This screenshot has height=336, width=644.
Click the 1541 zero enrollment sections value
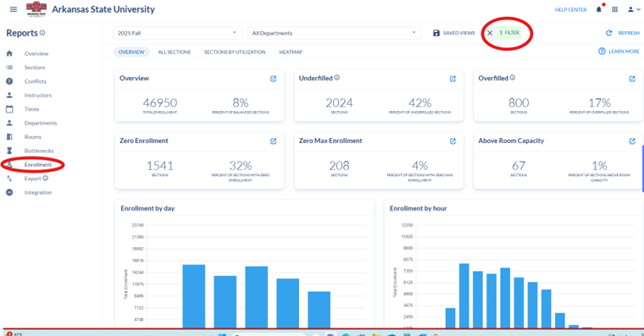point(160,165)
